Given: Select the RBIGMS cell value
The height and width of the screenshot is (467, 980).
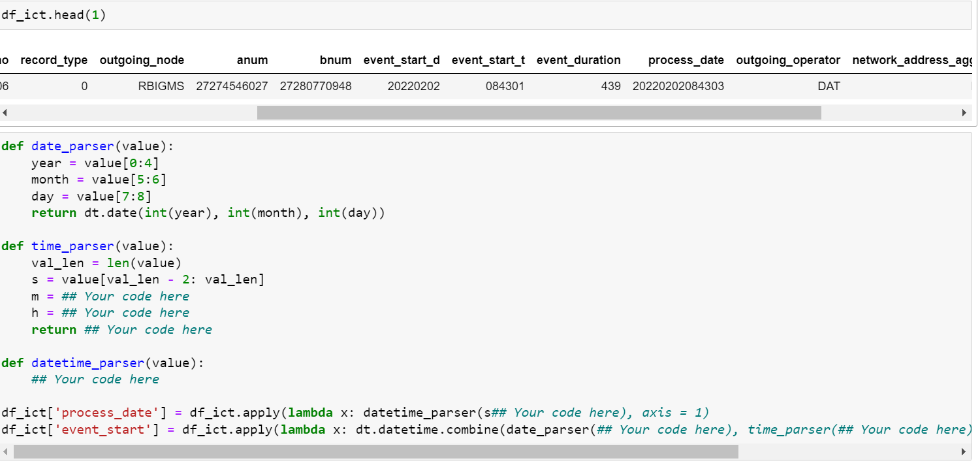Looking at the screenshot, I should click(x=161, y=86).
